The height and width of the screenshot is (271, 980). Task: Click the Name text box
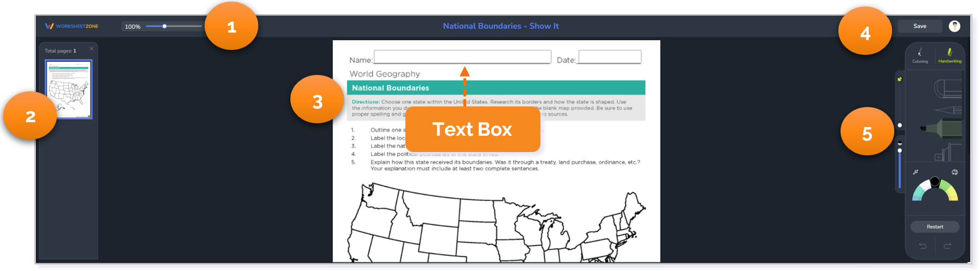(462, 57)
